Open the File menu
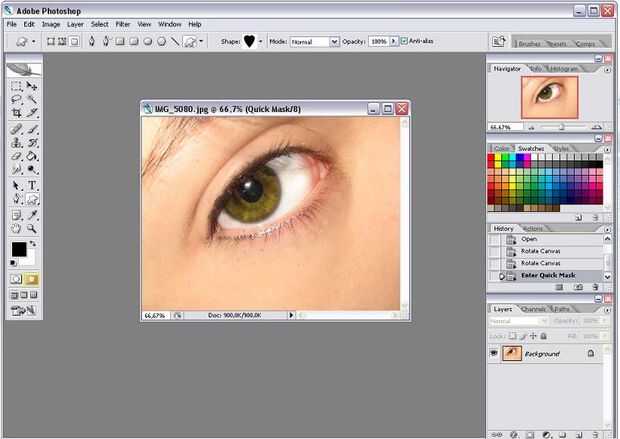The width and height of the screenshot is (620, 439). pyautogui.click(x=11, y=24)
